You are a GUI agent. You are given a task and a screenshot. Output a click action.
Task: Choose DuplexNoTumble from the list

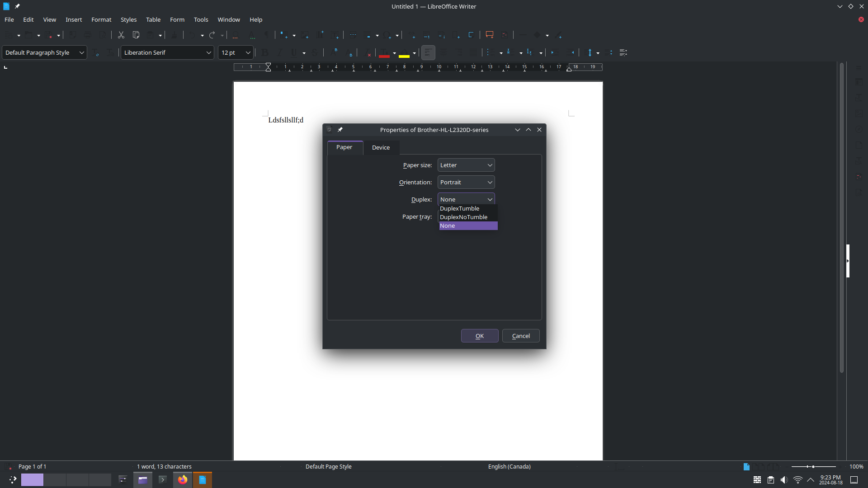pos(468,217)
